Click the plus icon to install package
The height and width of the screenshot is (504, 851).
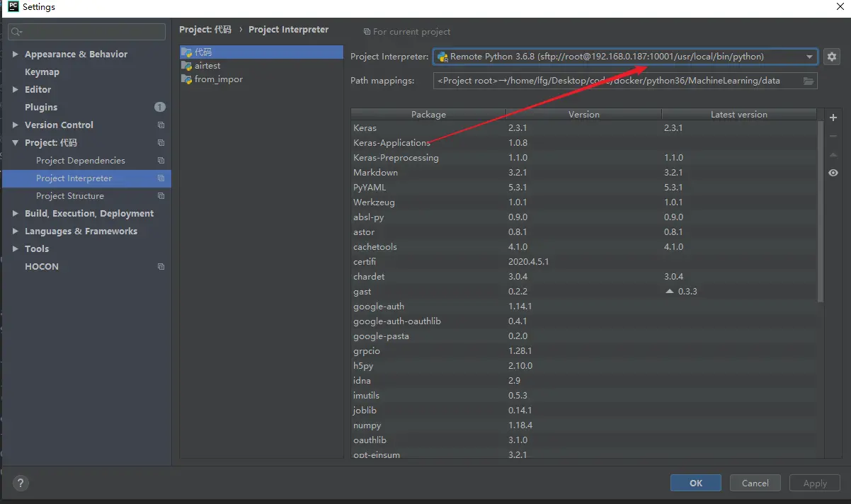(833, 118)
